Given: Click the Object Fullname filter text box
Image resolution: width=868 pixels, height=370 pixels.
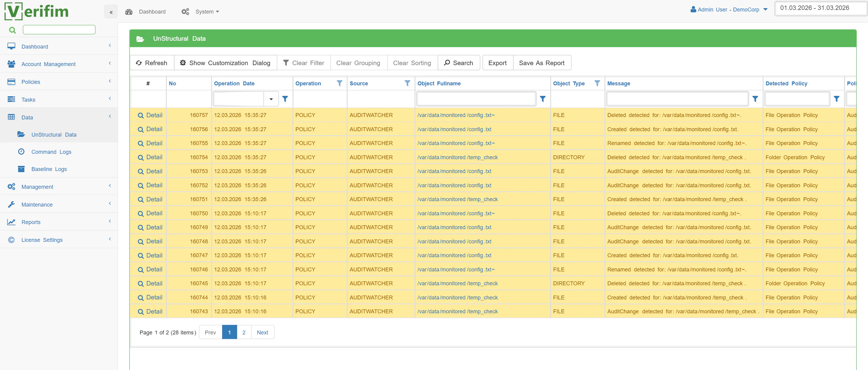Looking at the screenshot, I should click(x=476, y=99).
